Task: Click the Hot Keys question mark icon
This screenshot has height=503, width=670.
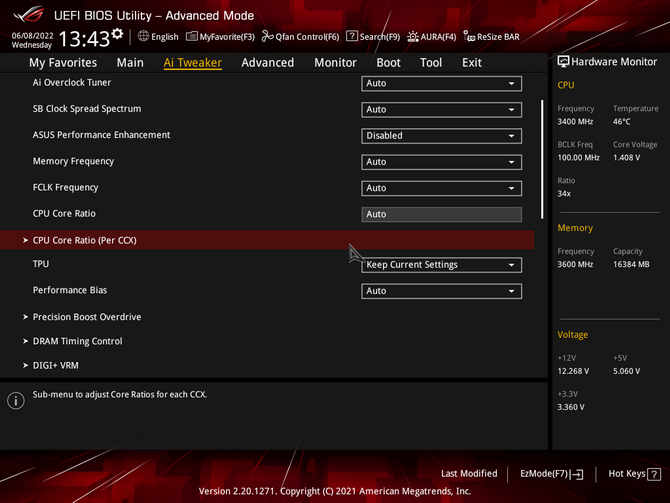Action: [x=654, y=474]
